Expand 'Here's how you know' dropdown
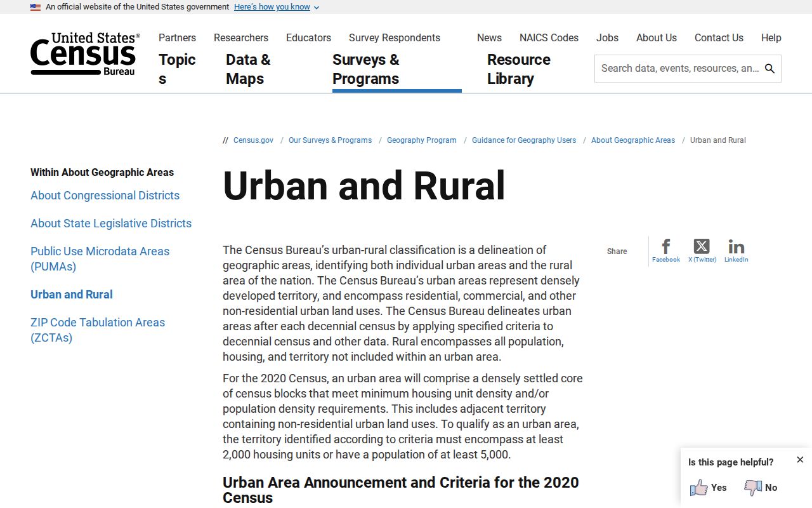812x508 pixels. click(x=277, y=7)
